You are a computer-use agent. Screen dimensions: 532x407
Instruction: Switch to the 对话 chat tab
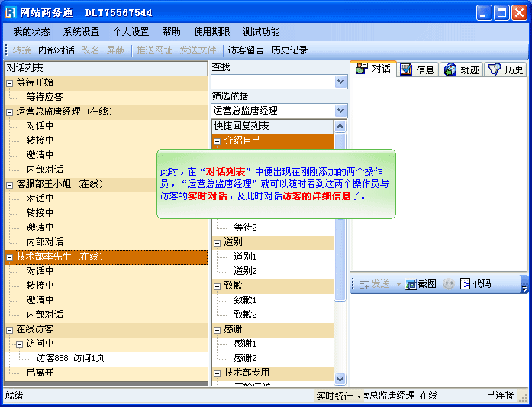(x=373, y=69)
